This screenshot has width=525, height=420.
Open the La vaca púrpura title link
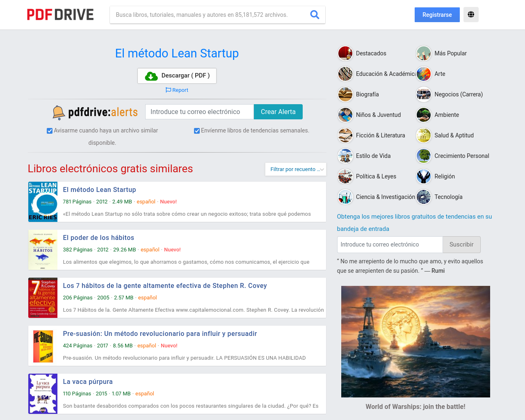click(x=88, y=381)
